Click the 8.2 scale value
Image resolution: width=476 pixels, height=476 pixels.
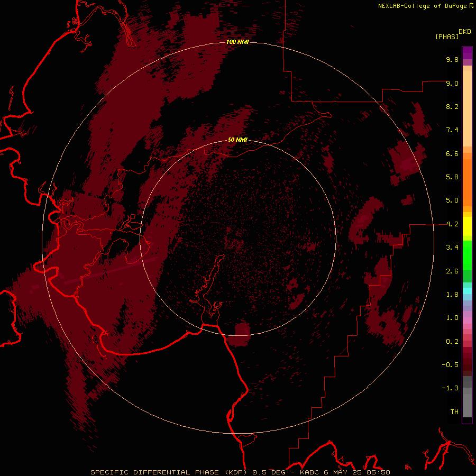click(452, 106)
